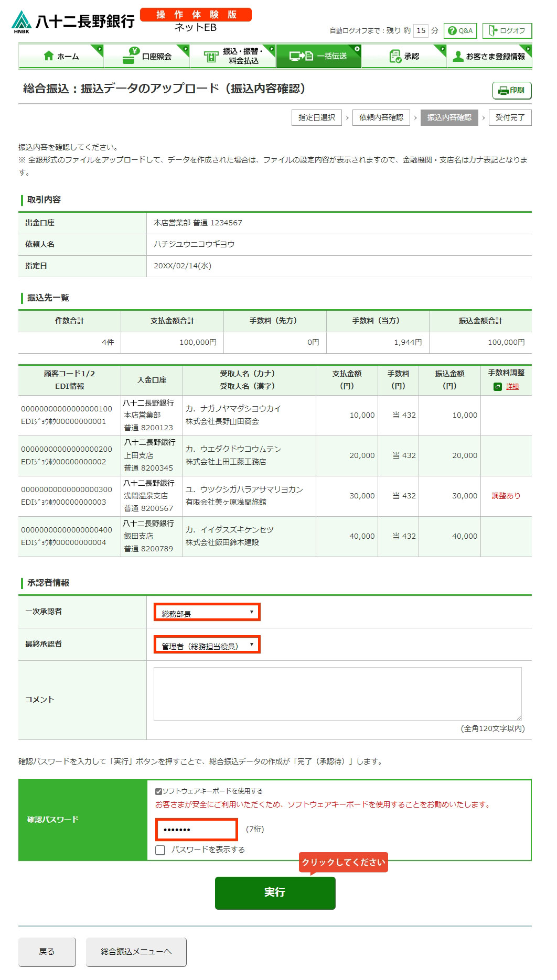The image size is (557, 980).
Task: Enable パスワードを表示する checkbox
Action: pyautogui.click(x=160, y=850)
